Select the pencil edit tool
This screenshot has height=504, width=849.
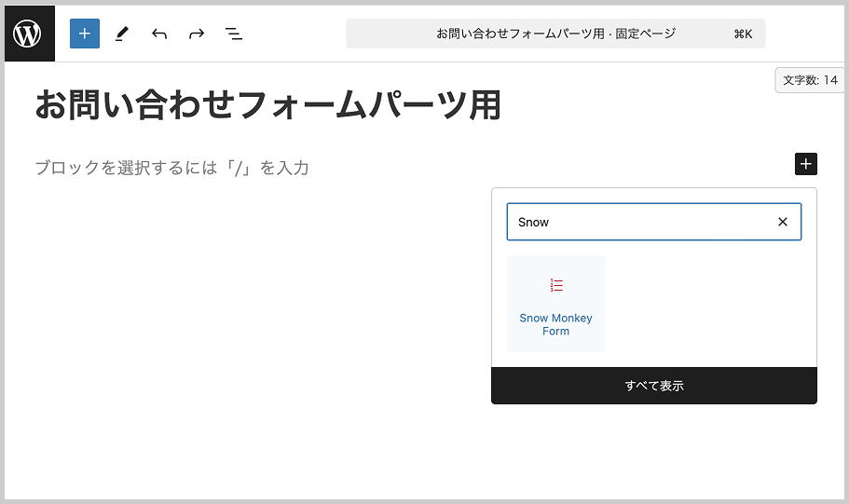(x=122, y=34)
